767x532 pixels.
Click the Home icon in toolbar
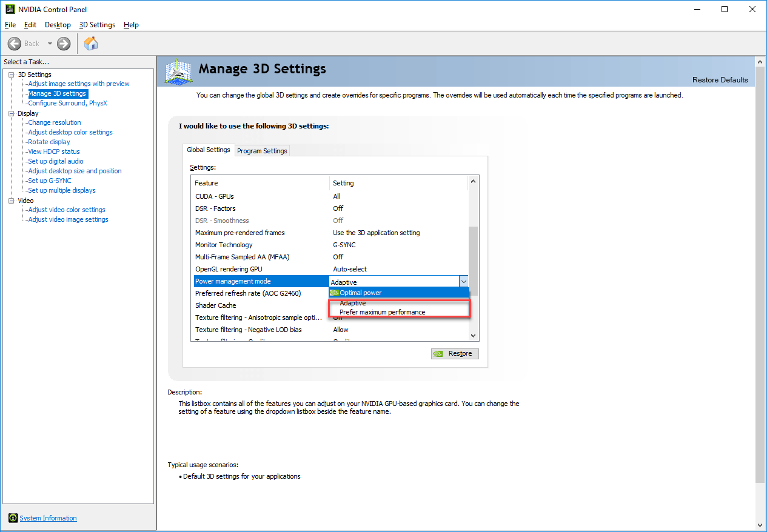click(91, 44)
